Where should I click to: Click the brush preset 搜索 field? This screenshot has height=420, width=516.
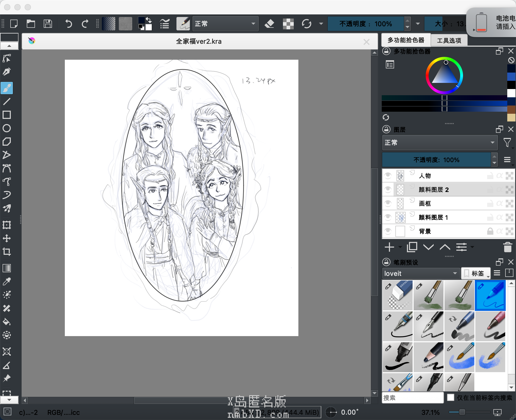(x=412, y=398)
